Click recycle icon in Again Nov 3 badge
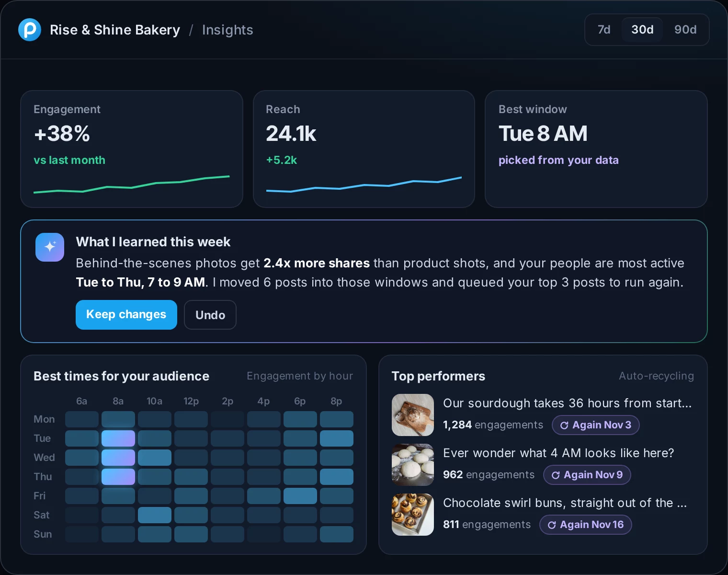 point(564,425)
